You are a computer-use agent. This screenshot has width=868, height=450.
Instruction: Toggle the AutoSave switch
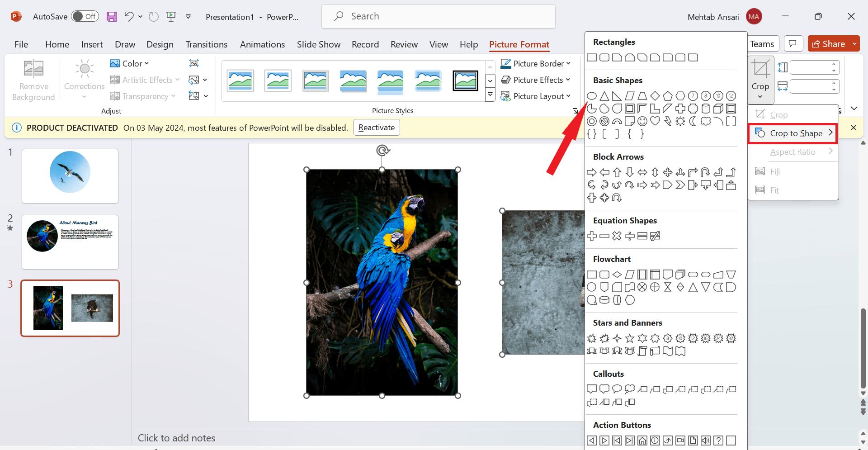(x=85, y=17)
